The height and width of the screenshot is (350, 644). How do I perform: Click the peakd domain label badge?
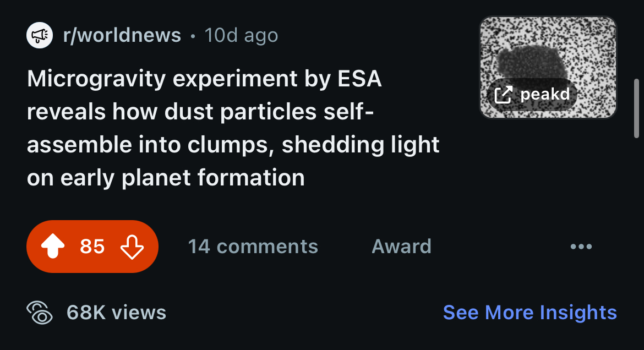pyautogui.click(x=532, y=95)
